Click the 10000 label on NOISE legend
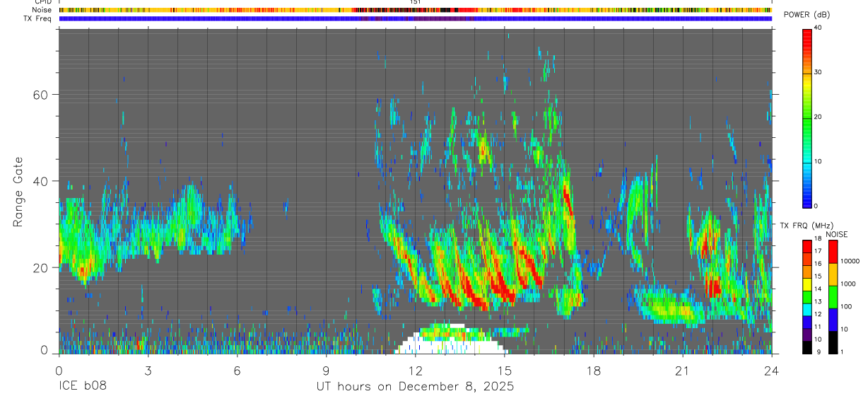The width and height of the screenshot is (868, 401). [850, 262]
